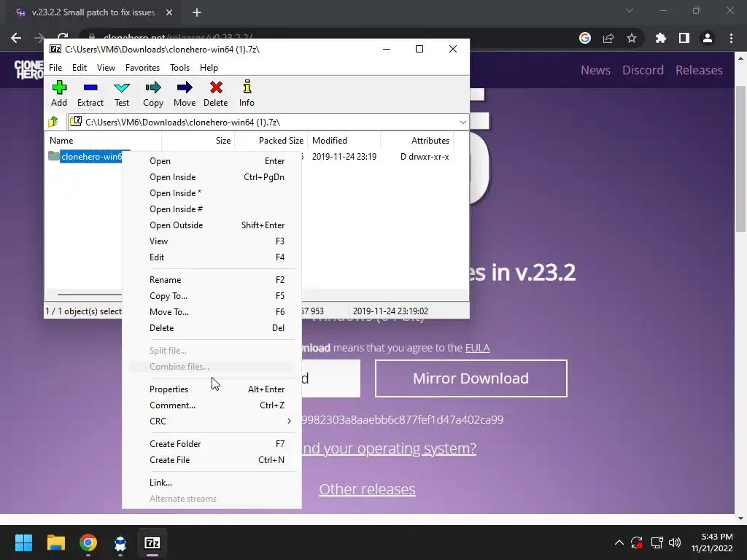
Task: Select Rename from context menu
Action: (x=212, y=280)
